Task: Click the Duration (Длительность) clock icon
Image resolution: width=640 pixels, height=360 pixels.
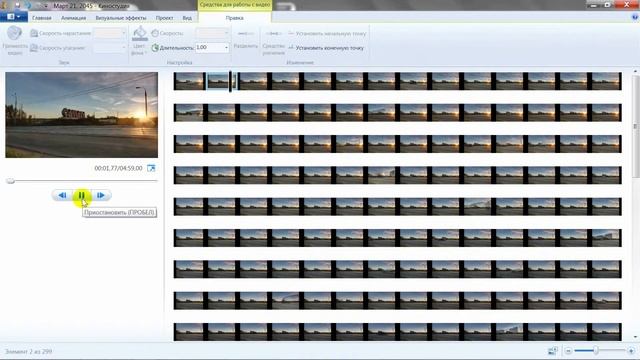Action: click(155, 48)
